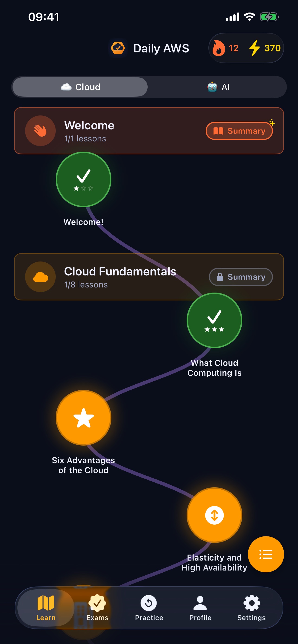Tap the "Welcome!" lesson label
298x644 pixels.
pyautogui.click(x=83, y=222)
